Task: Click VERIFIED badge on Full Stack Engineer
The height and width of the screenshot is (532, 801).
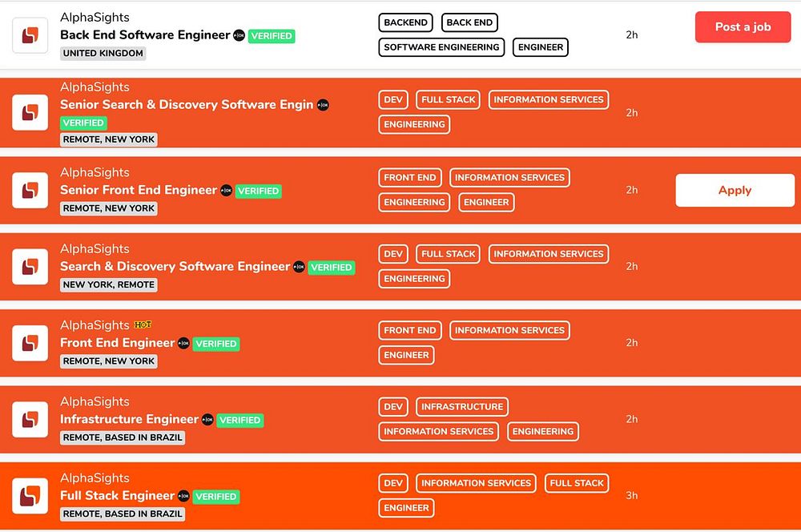Action: click(x=216, y=497)
